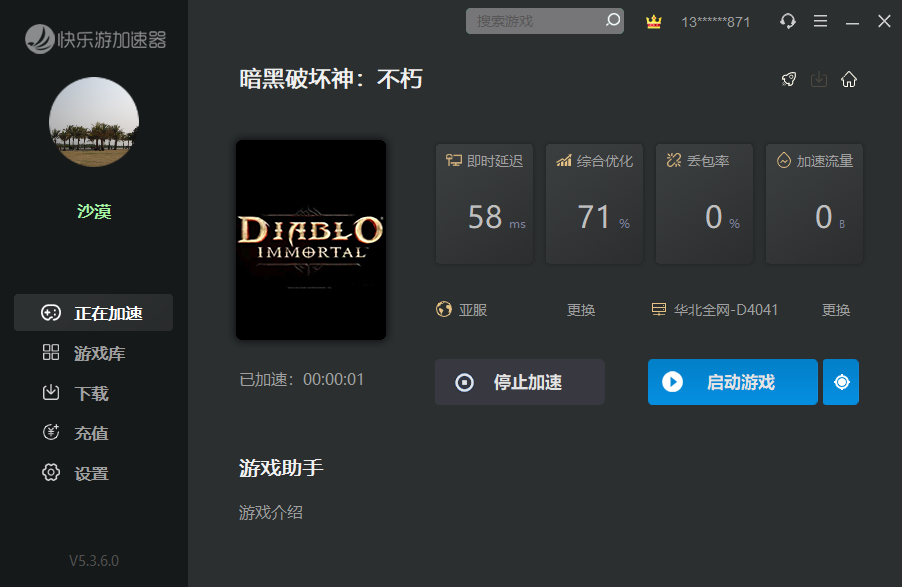Open the 正在加速 sidebar tab
Viewport: 902px width, 587px height.
tap(93, 313)
